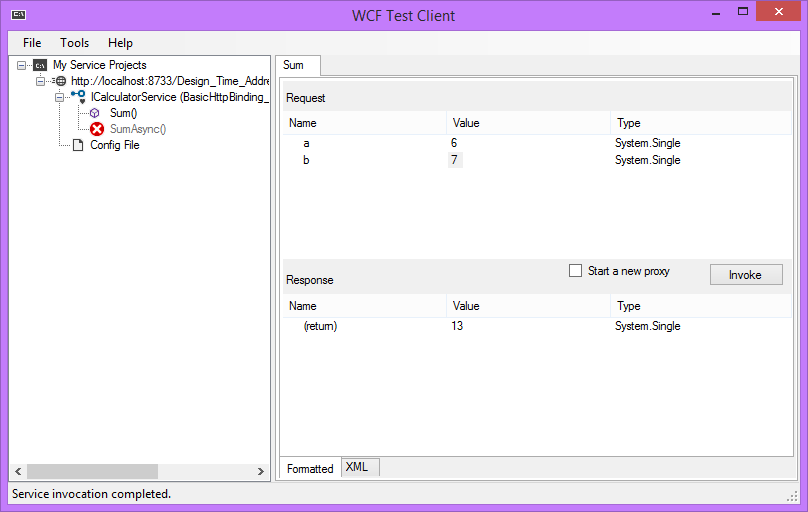Click the resize grip in status bar
This screenshot has width=808, height=512.
[792, 496]
